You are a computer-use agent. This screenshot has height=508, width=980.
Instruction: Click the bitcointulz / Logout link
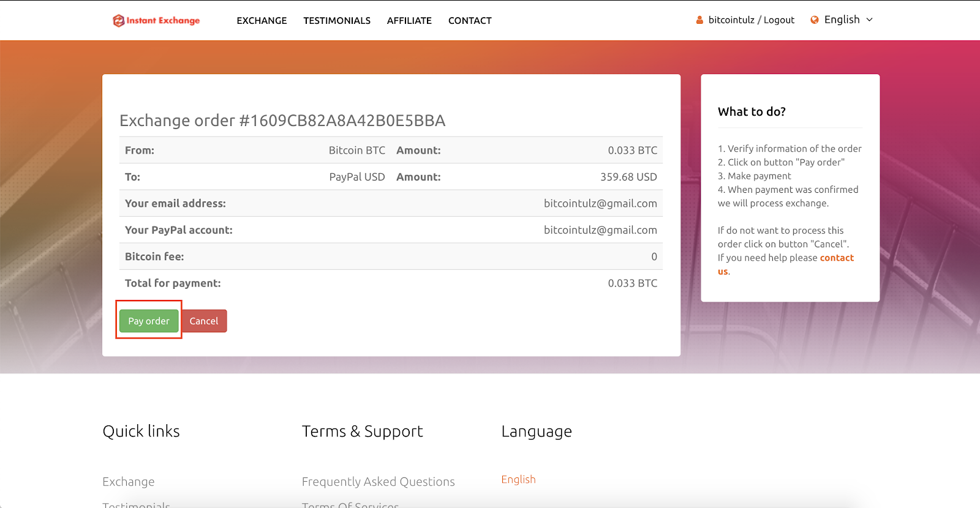[x=752, y=20]
